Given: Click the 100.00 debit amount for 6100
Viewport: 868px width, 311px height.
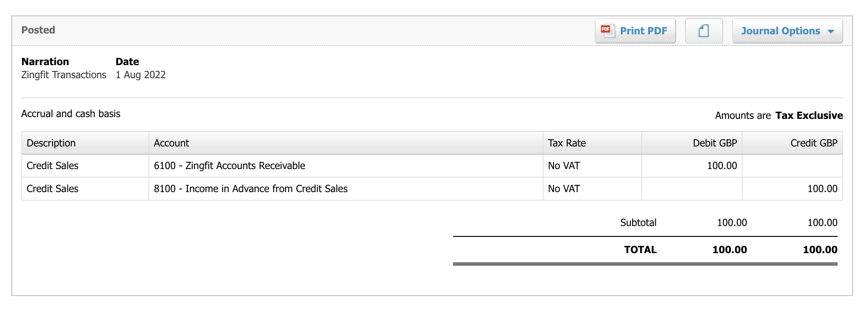Looking at the screenshot, I should point(722,165).
